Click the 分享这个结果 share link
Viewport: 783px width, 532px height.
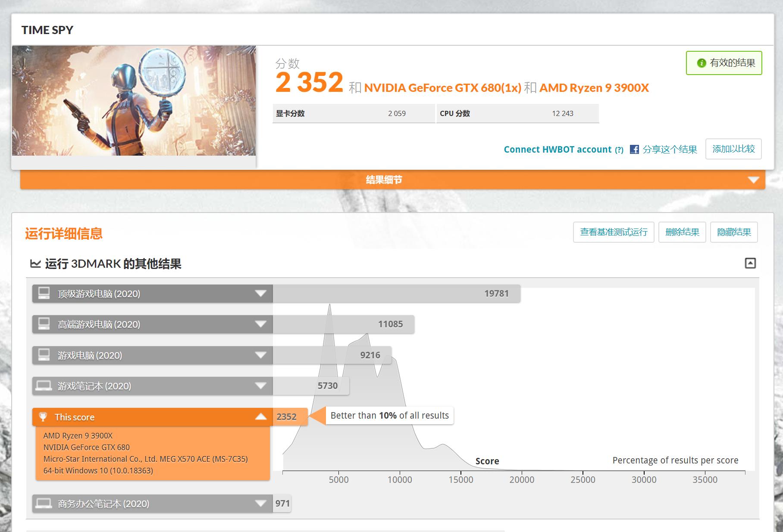(x=670, y=150)
